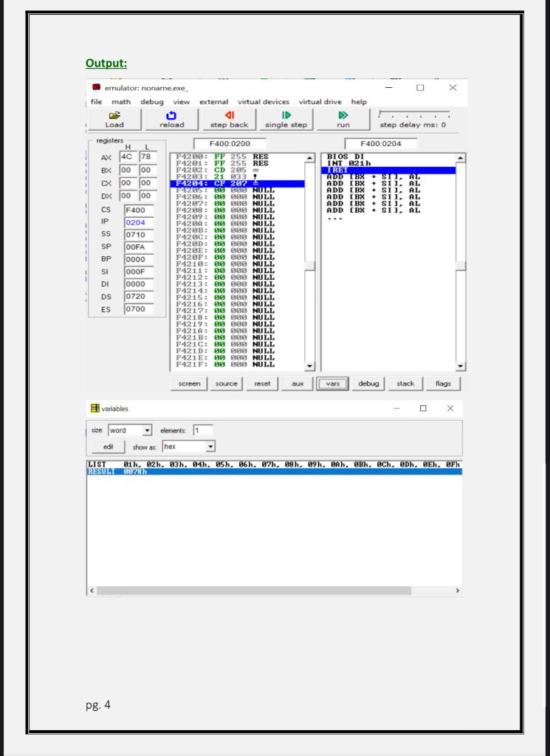This screenshot has width=550, height=756.
Task: Open the file menu
Action: [97, 102]
